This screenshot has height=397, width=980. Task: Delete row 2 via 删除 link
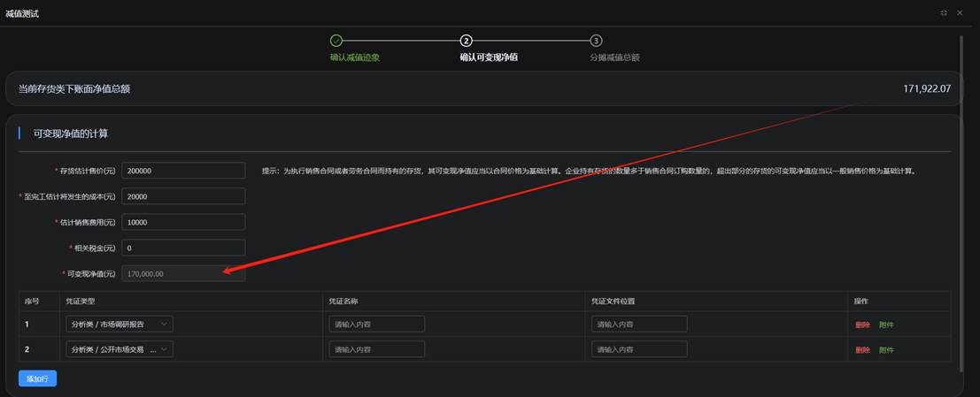pyautogui.click(x=862, y=350)
